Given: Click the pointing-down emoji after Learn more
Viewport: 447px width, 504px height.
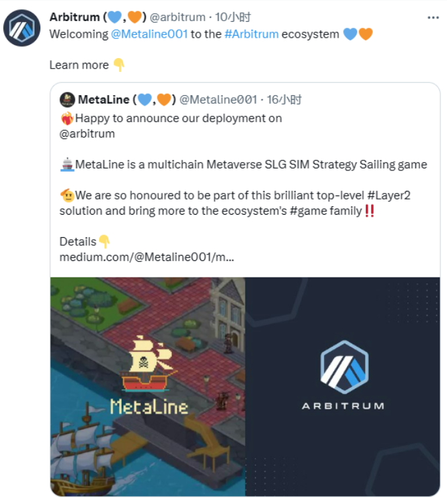Looking at the screenshot, I should pos(119,65).
